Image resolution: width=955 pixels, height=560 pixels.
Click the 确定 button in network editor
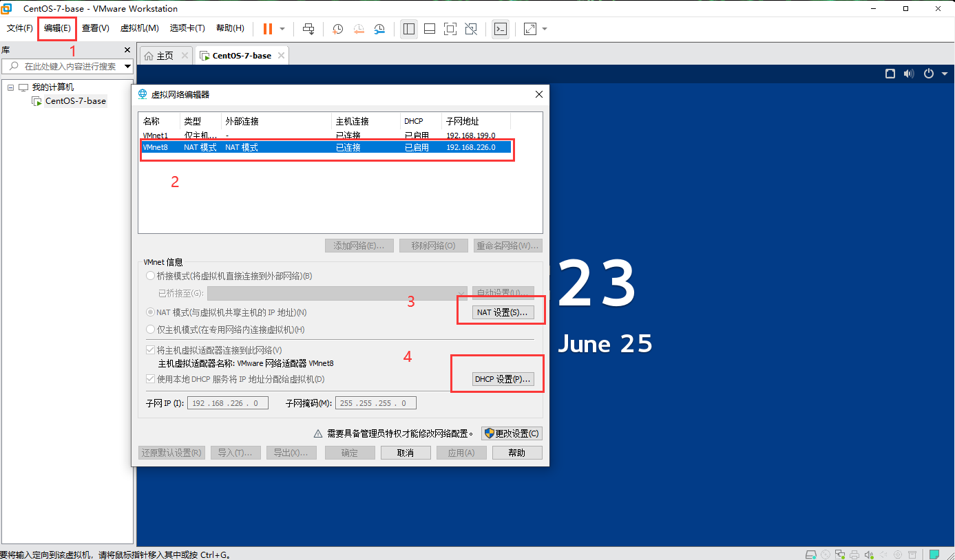(350, 453)
